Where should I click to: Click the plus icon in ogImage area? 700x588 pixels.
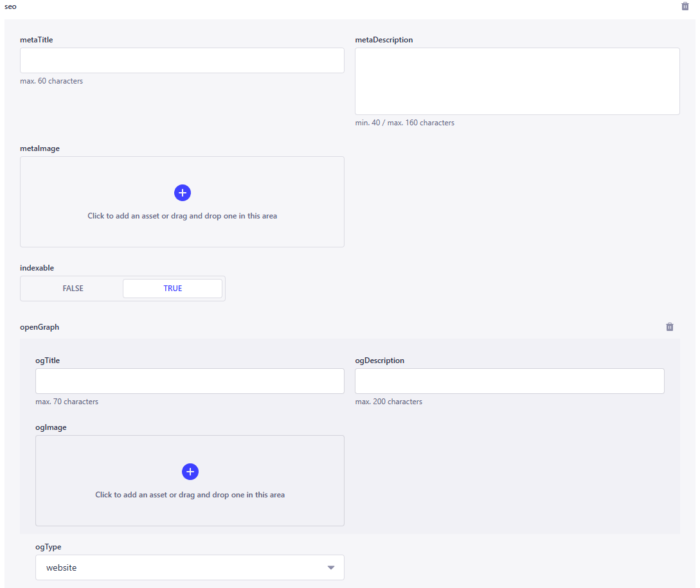pos(190,472)
